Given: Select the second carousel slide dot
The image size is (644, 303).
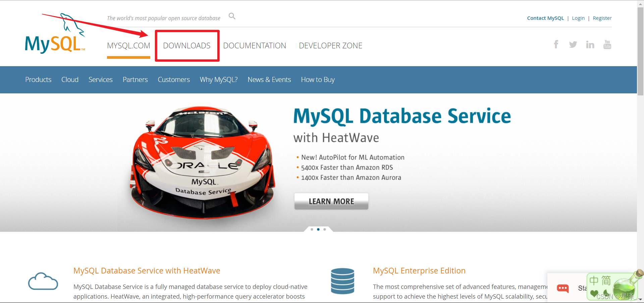Looking at the screenshot, I should (318, 229).
